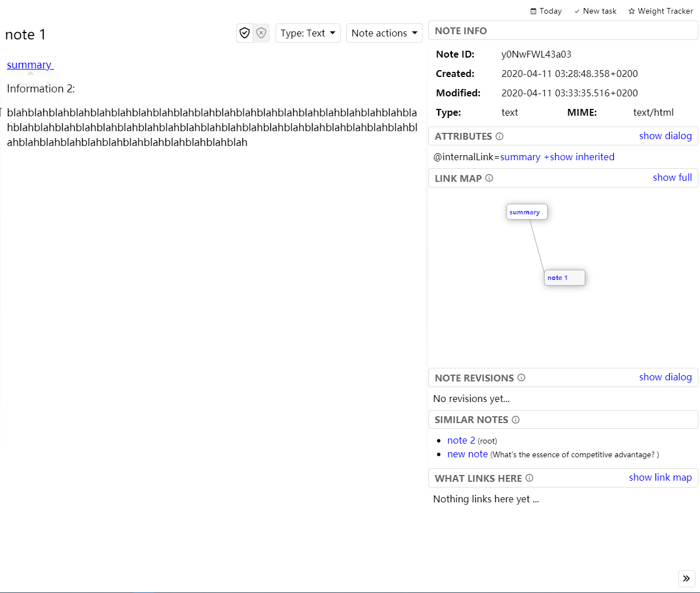Collapse the right sidebar with double-chevron button
700x593 pixels.
click(x=686, y=578)
